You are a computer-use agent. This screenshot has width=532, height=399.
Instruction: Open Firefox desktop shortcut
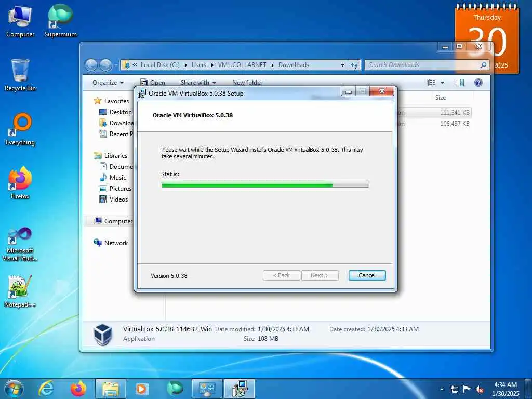[x=20, y=183]
